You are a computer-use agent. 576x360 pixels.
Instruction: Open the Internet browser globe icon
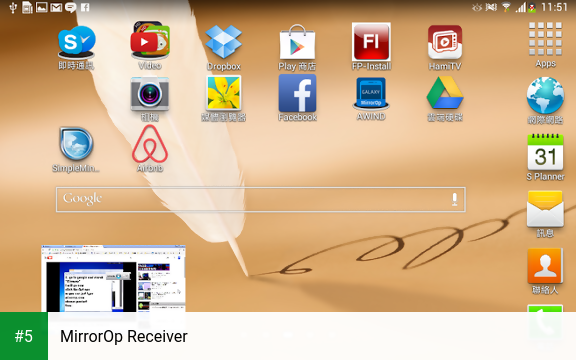tap(545, 96)
